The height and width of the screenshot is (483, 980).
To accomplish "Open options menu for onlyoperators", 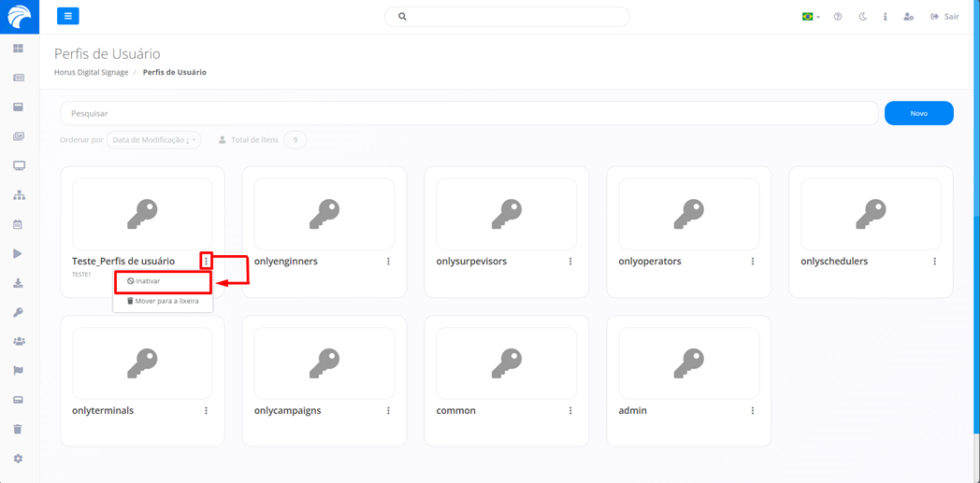I will coord(753,262).
